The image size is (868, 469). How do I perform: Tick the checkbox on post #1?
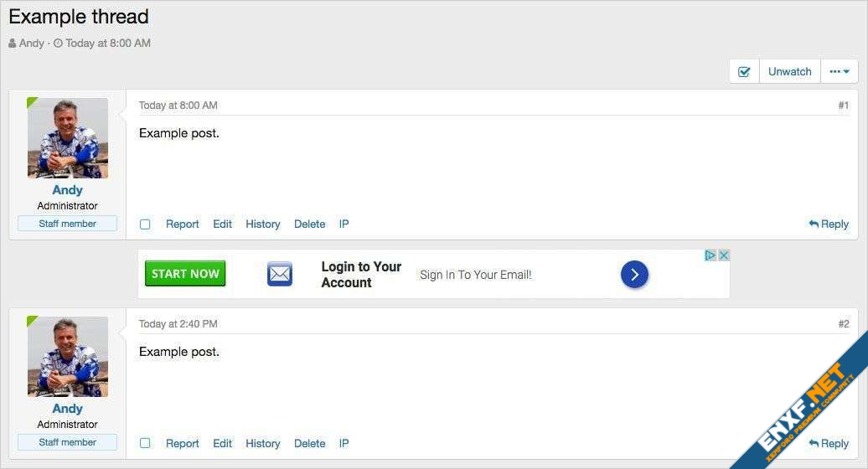(145, 224)
